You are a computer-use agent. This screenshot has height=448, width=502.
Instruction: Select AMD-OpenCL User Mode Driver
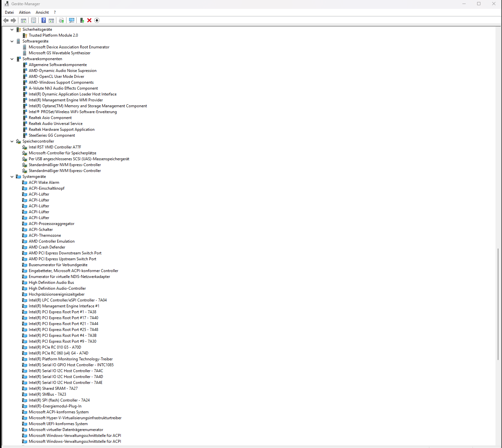click(56, 77)
